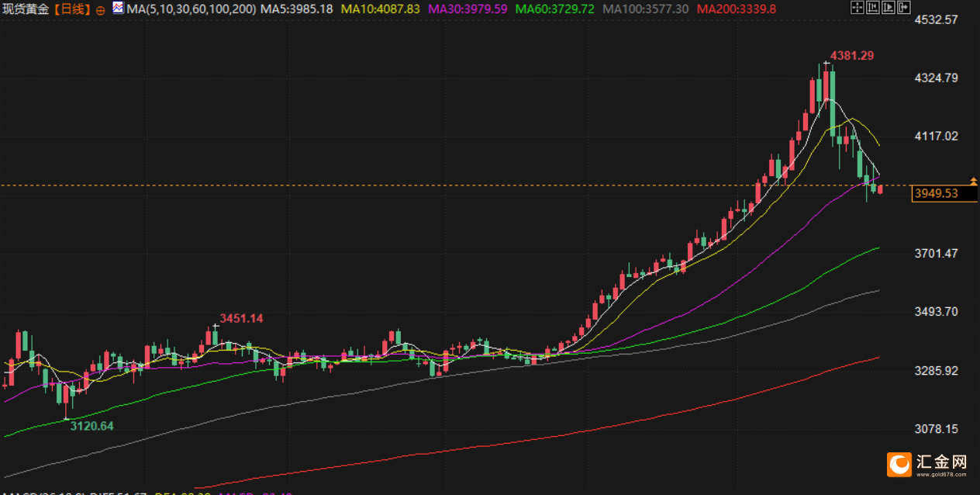Click the green MA60:3729.72 value
The image size is (980, 495).
(x=554, y=9)
